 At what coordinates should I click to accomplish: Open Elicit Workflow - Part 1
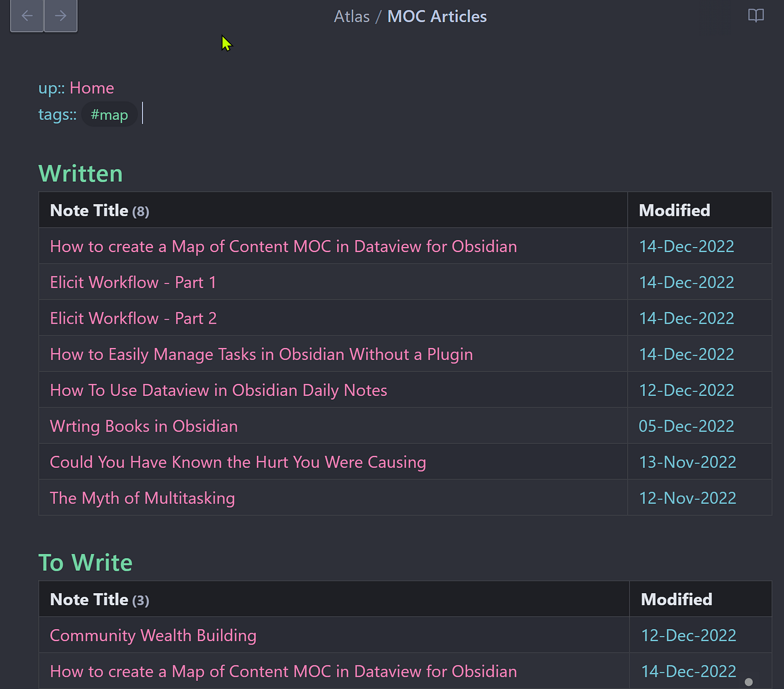133,282
